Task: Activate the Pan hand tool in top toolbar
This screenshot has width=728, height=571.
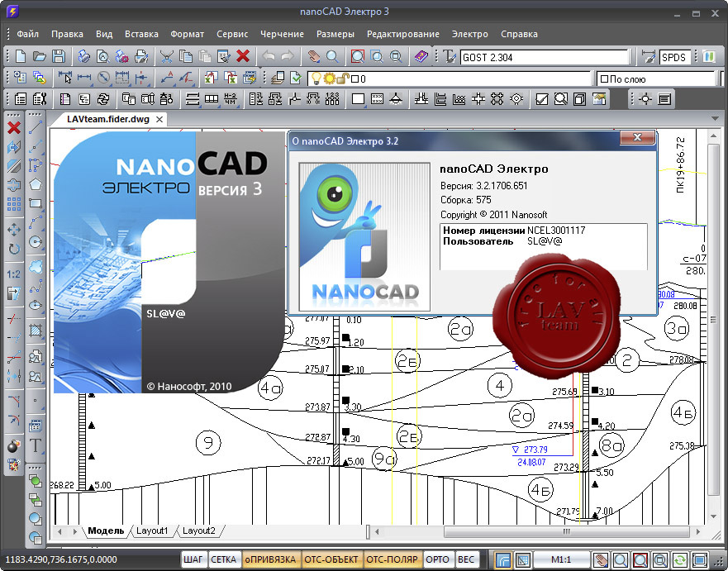Action: (x=314, y=57)
